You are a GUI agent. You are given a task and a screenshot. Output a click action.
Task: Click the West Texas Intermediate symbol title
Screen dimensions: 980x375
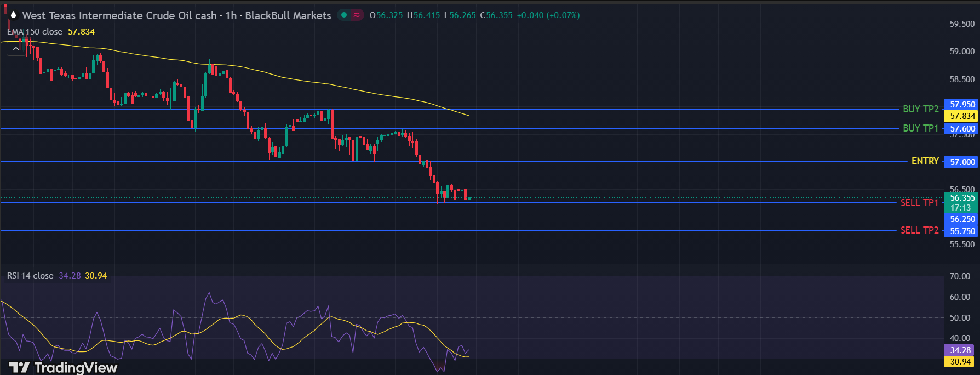point(119,15)
